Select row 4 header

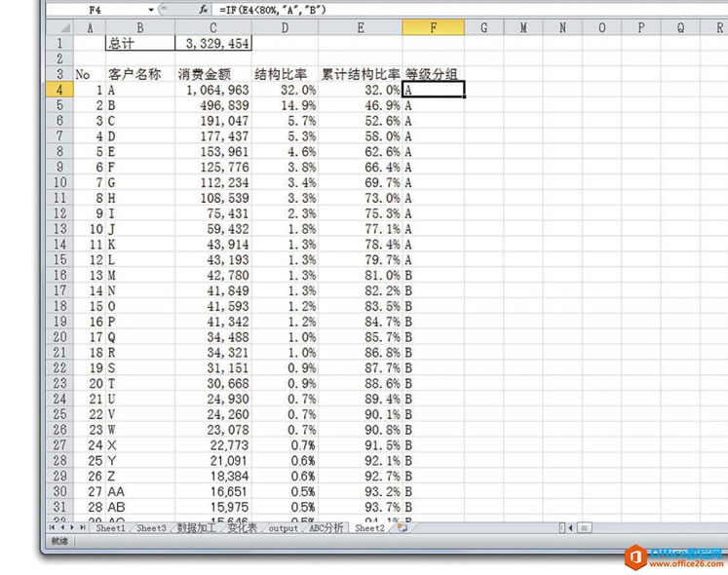click(59, 90)
